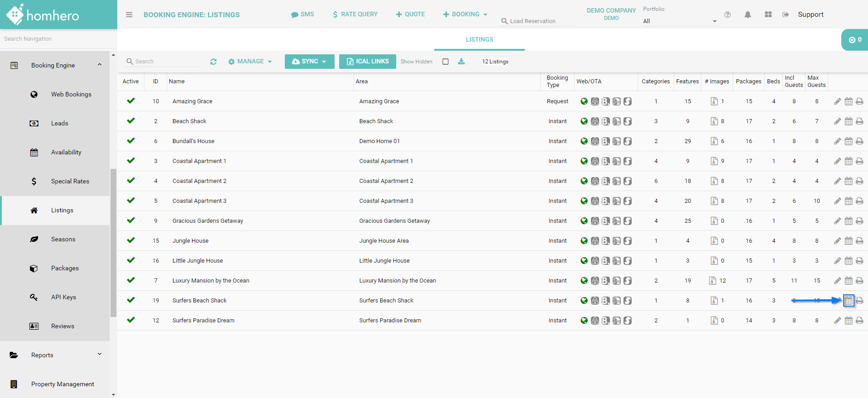
Task: Print Bundall's House listing
Action: pyautogui.click(x=859, y=141)
